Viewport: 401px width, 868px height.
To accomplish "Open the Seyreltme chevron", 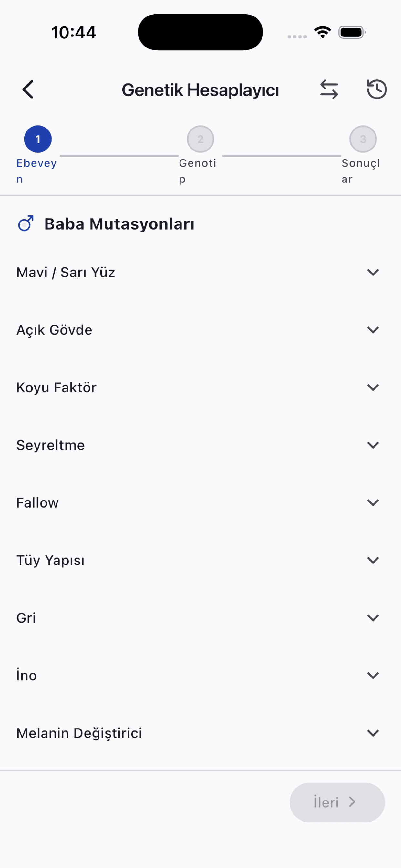I will click(x=373, y=445).
